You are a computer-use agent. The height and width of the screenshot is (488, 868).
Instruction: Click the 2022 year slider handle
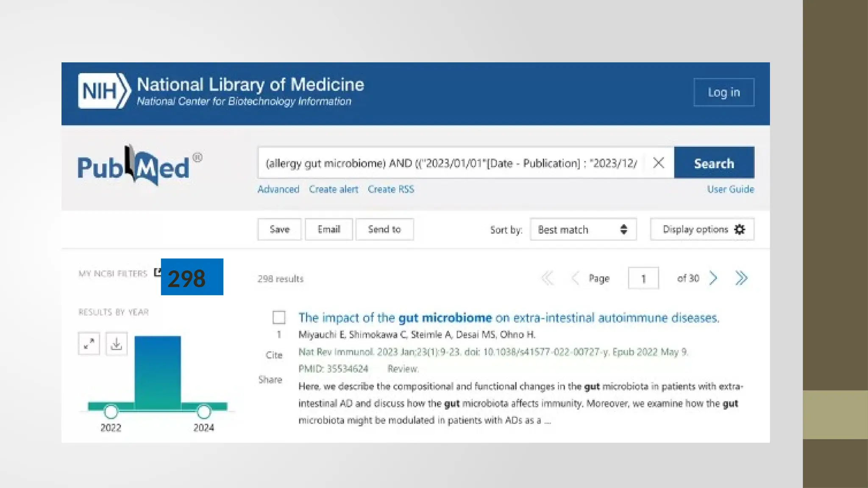(x=111, y=411)
